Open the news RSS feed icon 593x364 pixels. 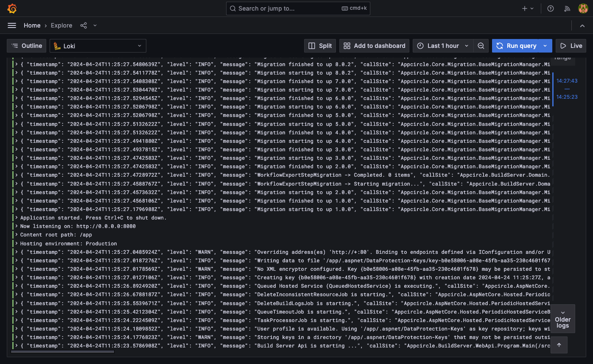(x=567, y=8)
